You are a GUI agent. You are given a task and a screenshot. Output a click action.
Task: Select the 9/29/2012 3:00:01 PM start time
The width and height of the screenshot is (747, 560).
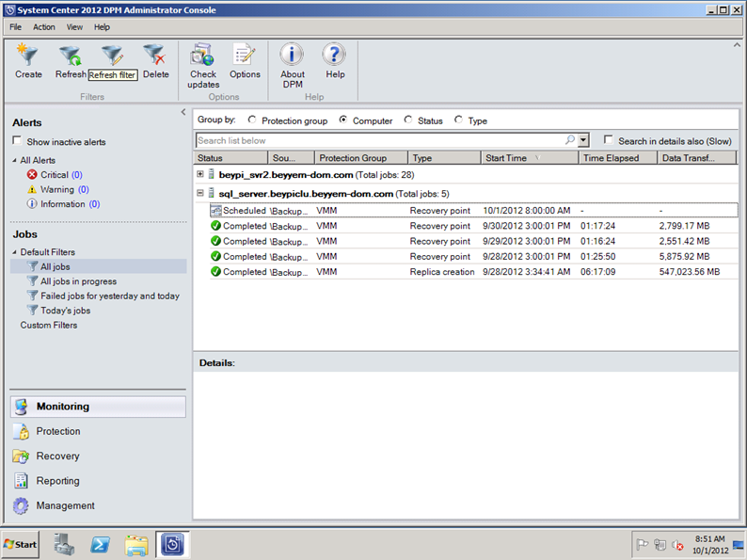(527, 241)
